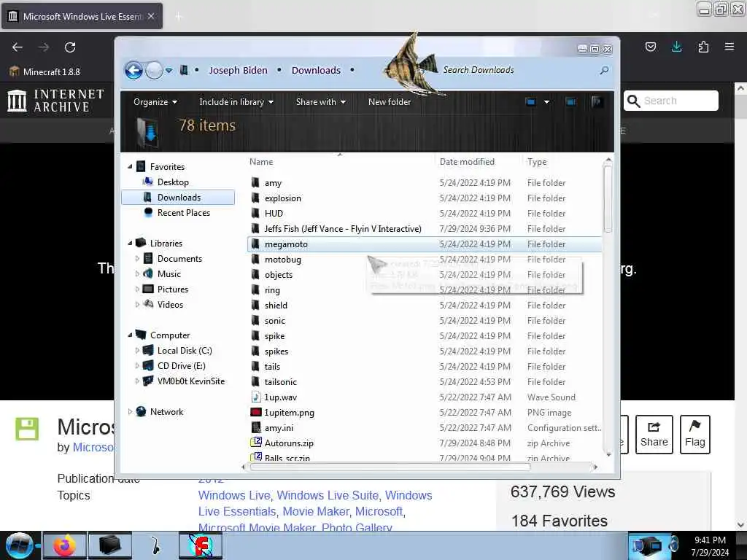The height and width of the screenshot is (560, 747).
Task: Select Downloads in the navigation pane
Action: (x=178, y=197)
